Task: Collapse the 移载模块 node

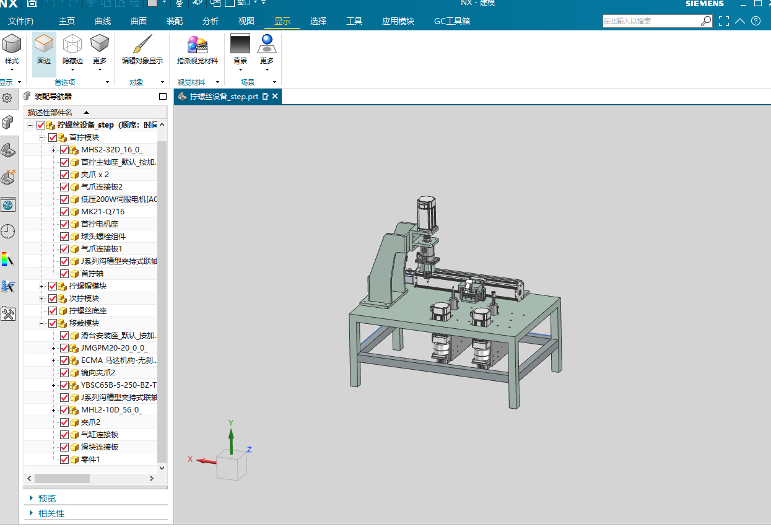Action: tap(42, 323)
